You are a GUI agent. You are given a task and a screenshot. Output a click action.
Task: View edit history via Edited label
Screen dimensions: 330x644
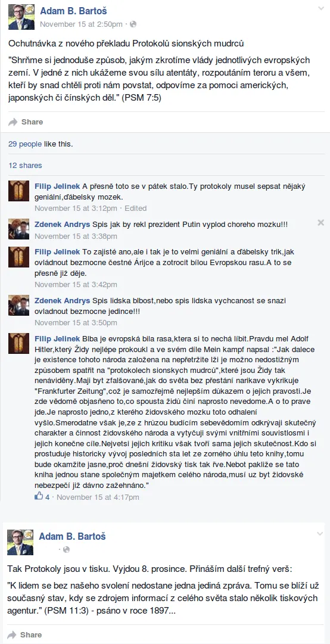135,209
